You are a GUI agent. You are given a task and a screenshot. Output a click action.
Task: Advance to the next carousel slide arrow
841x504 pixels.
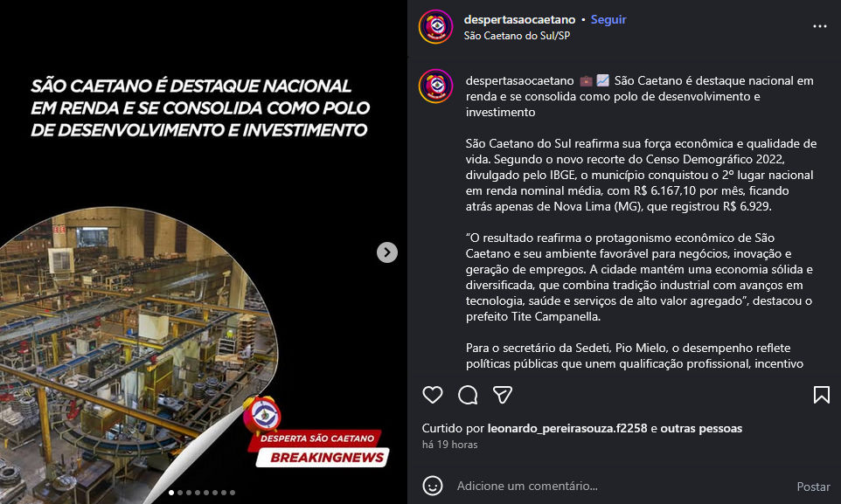point(387,252)
